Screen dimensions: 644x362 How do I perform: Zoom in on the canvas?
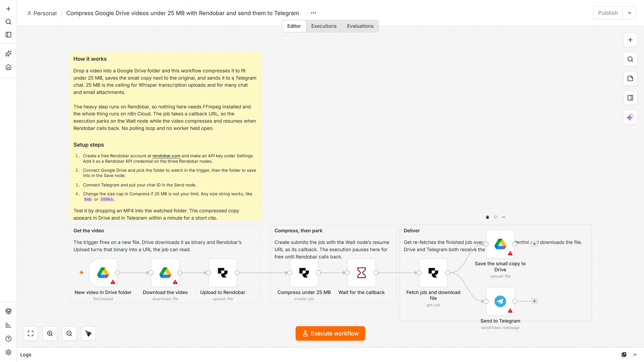50,333
